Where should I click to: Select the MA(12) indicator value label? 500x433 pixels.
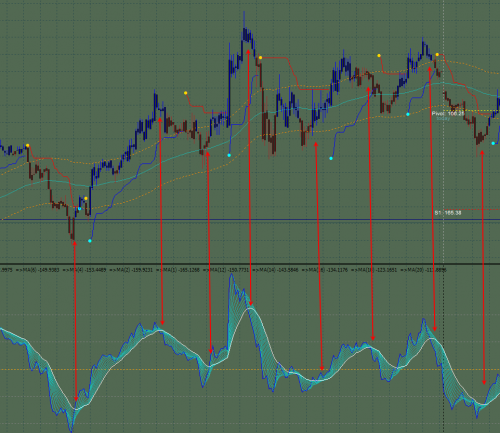pos(226,270)
